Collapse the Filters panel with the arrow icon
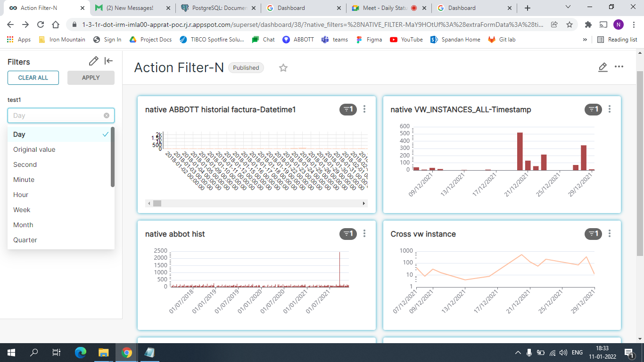The height and width of the screenshot is (362, 644). click(x=108, y=60)
